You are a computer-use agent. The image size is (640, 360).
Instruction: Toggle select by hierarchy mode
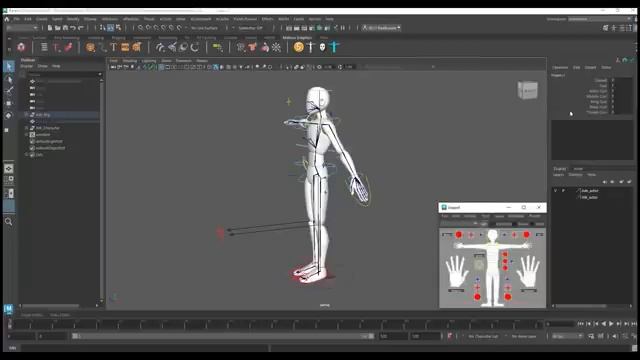click(x=102, y=28)
